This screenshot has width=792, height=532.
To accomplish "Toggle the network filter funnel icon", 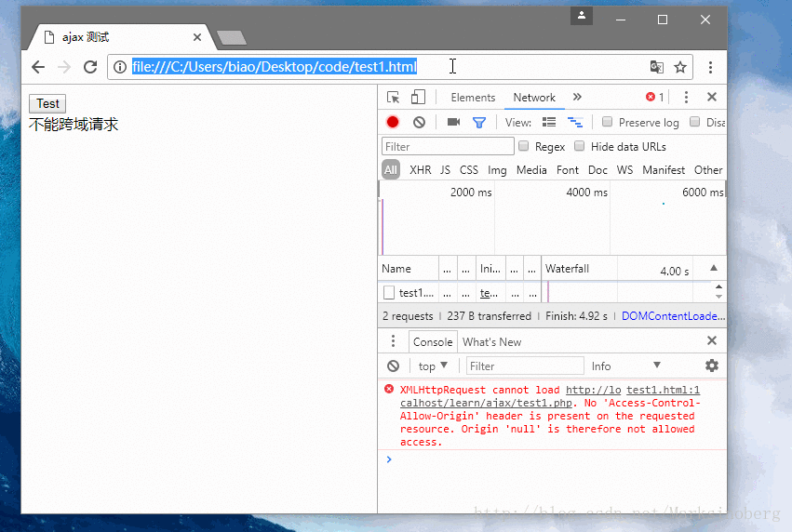I will click(x=479, y=122).
